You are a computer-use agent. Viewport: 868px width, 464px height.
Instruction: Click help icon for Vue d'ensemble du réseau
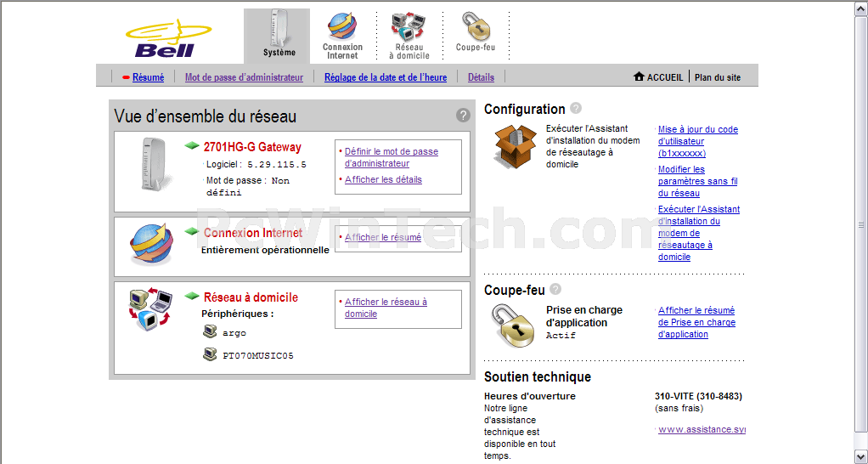click(x=463, y=116)
